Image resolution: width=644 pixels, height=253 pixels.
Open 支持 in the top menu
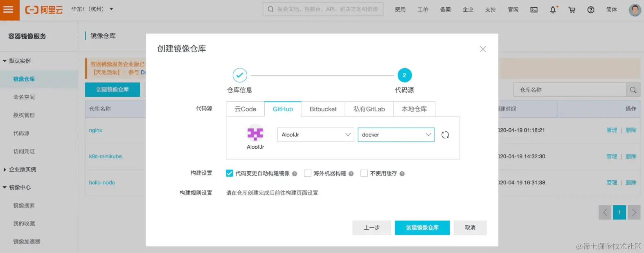[x=490, y=9]
